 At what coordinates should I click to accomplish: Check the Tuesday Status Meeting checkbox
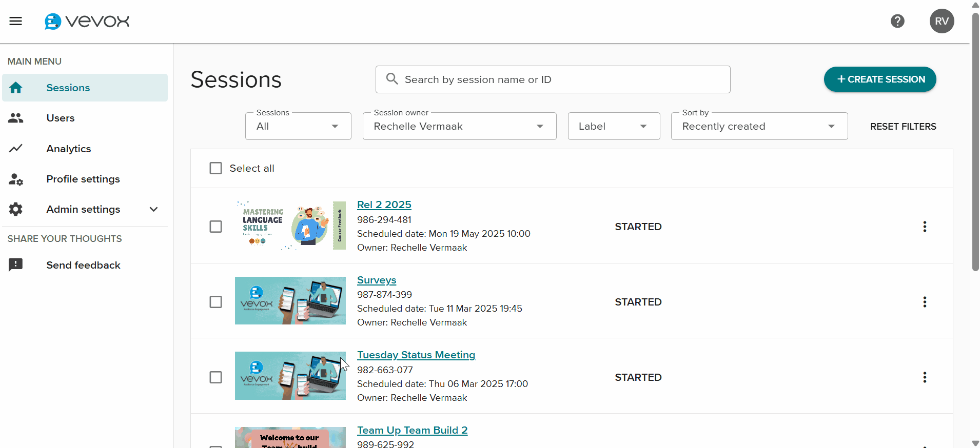click(216, 377)
